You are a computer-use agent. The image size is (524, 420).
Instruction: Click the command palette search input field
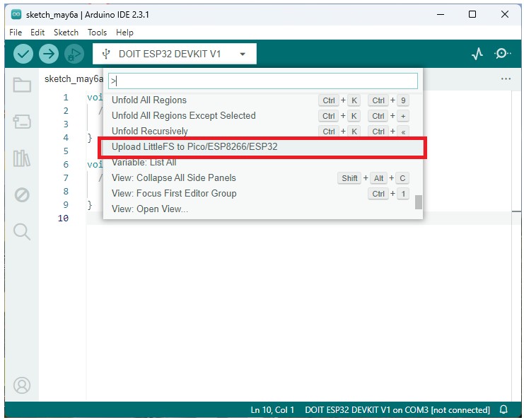coord(263,81)
